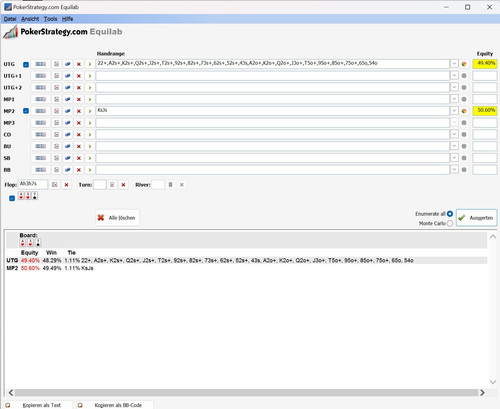
Task: Expand MP1 handrange dropdown
Action: [454, 99]
